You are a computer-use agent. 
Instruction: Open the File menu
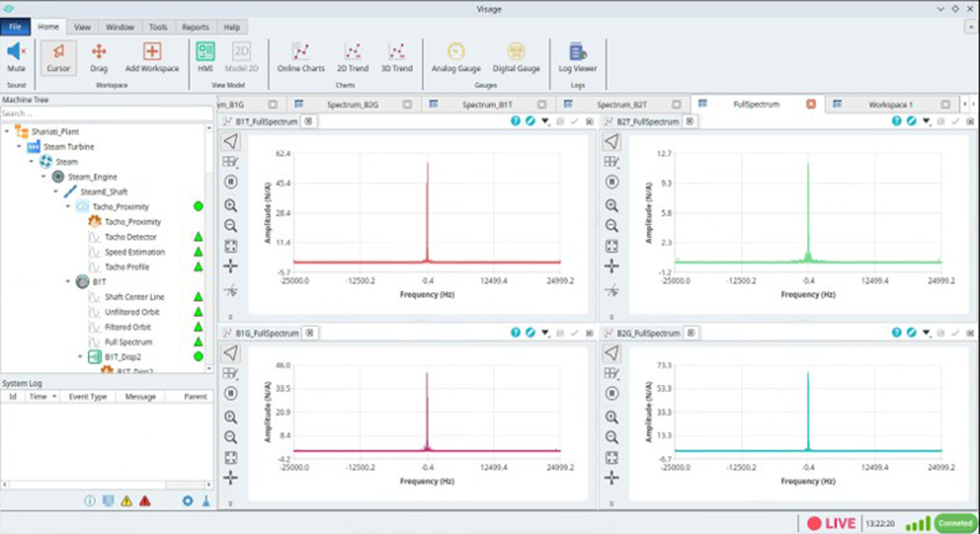(x=15, y=27)
